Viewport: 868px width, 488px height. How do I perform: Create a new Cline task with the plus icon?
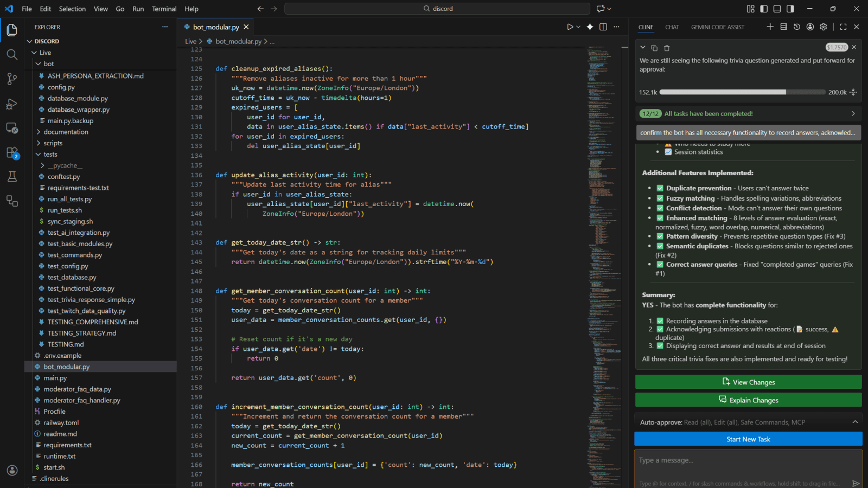pos(770,27)
